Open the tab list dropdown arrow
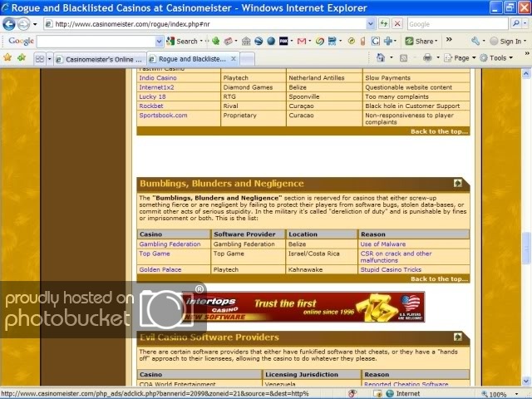This screenshot has width=532, height=399. click(x=50, y=59)
